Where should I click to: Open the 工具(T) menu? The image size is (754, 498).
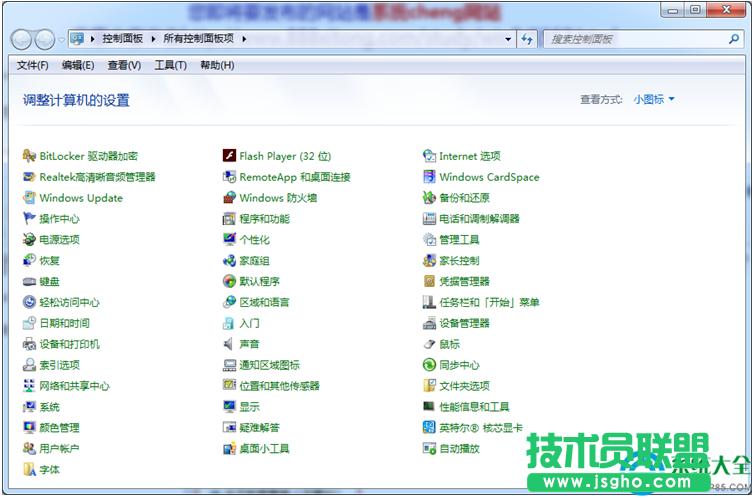tap(170, 65)
